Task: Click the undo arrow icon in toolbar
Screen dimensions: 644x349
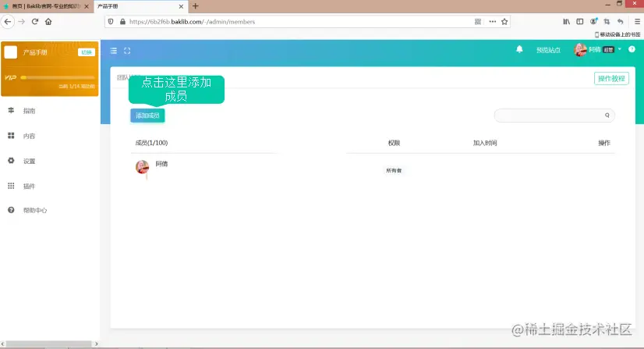Action: click(620, 21)
